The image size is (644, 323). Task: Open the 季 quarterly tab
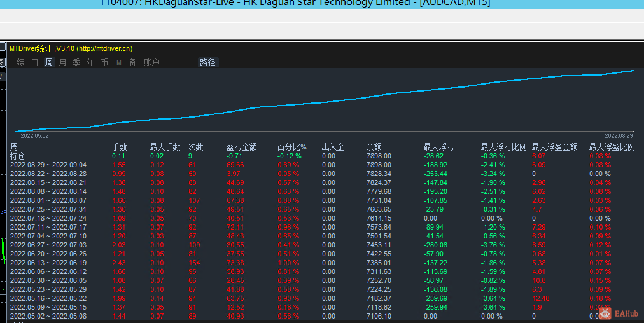[x=77, y=62]
